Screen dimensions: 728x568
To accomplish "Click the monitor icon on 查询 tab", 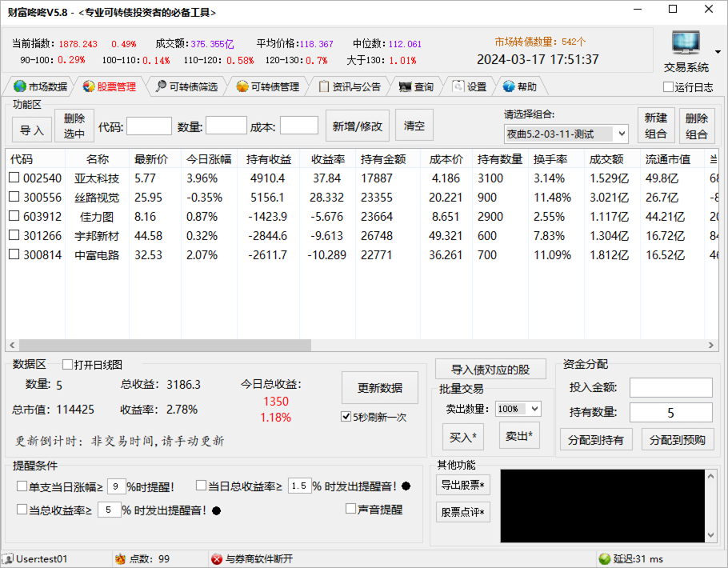I will (405, 87).
